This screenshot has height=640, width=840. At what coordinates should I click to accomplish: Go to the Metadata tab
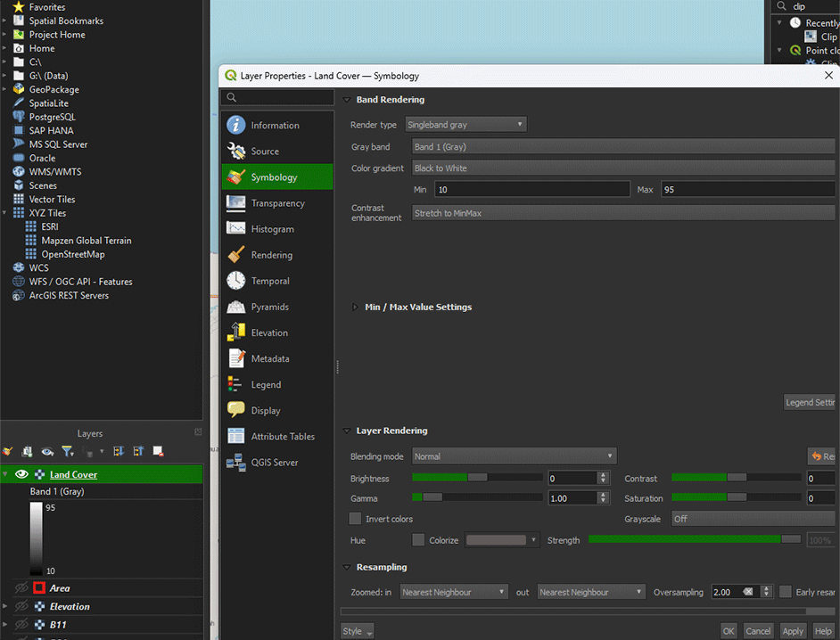coord(269,358)
